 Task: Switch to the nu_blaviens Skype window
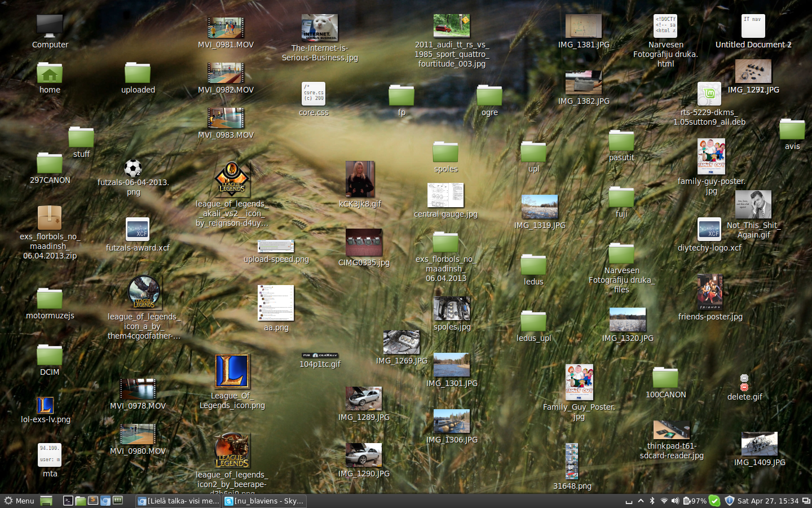264,501
